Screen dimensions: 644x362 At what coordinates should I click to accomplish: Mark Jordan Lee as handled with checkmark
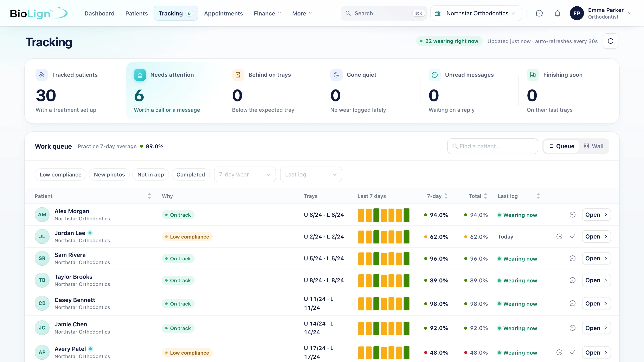coord(572,236)
